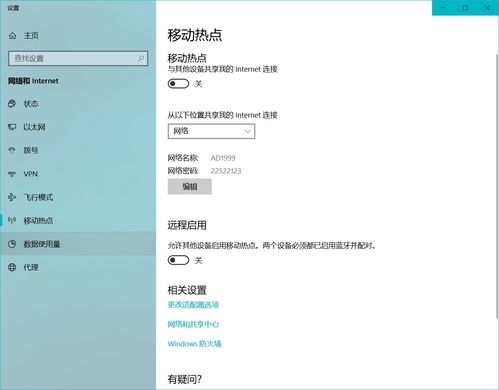
Task: Open the 数据使用量 settings page
Action: (x=78, y=244)
